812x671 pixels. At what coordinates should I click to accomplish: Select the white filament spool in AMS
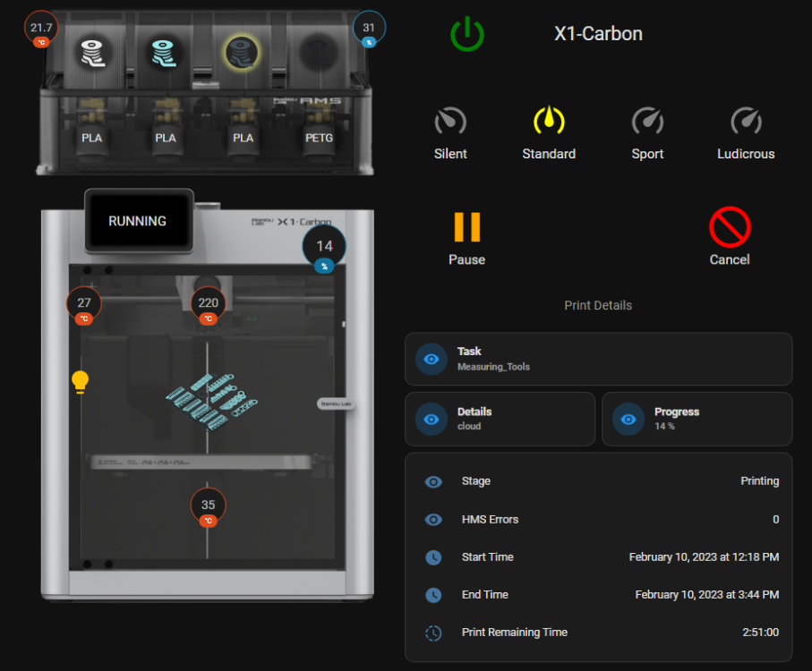[x=93, y=54]
